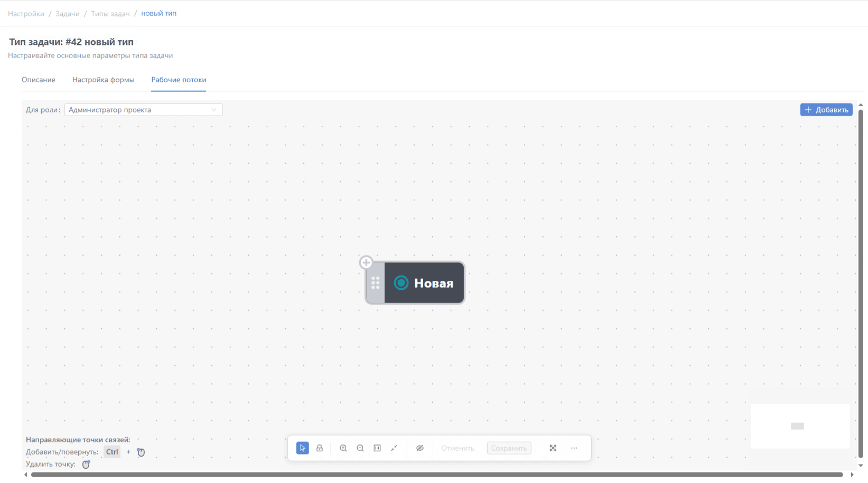Viewport: 868px width, 483px height.
Task: Enter fullscreen mode for canvas
Action: (553, 448)
